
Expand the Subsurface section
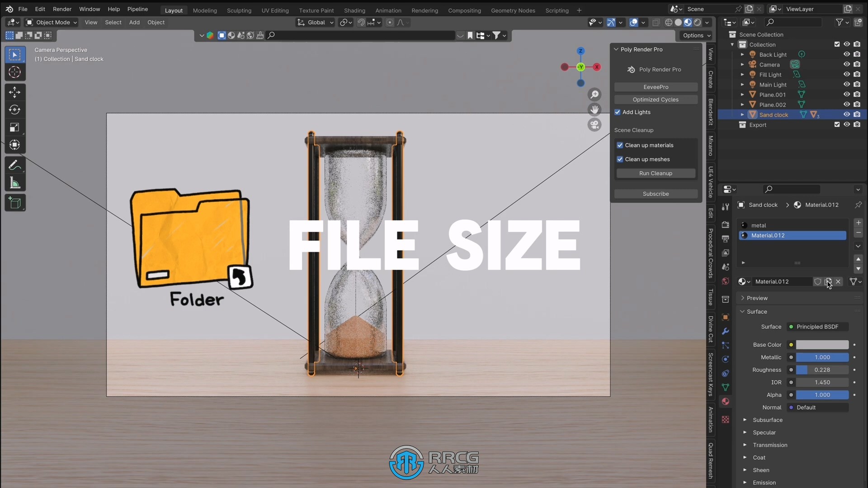pyautogui.click(x=745, y=419)
